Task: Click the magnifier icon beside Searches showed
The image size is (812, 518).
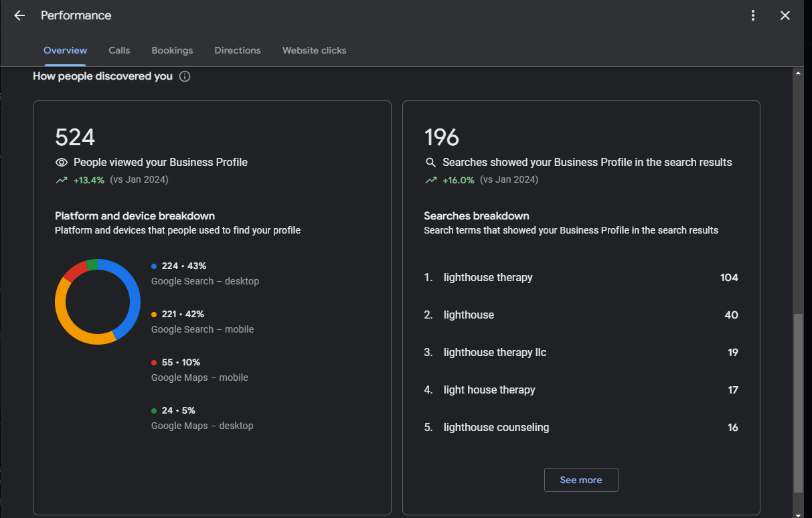Action: pos(430,163)
